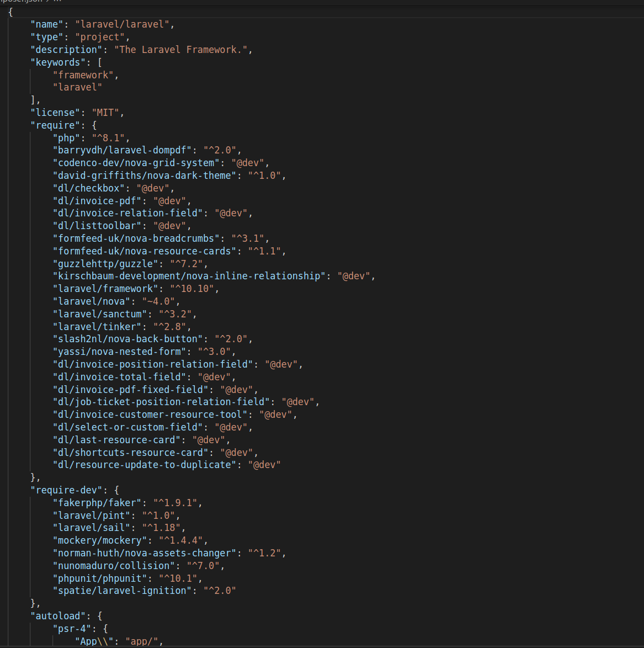Click the composer.json breadcrumb label
The width and height of the screenshot is (644, 648).
(x=21, y=2)
